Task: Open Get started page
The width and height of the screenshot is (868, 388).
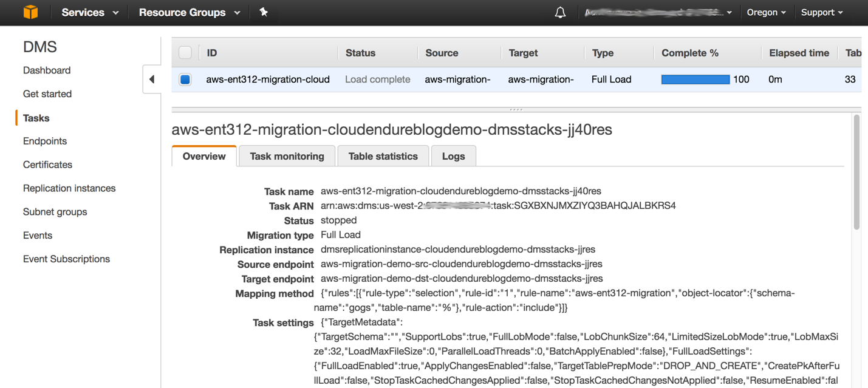Action: [47, 94]
